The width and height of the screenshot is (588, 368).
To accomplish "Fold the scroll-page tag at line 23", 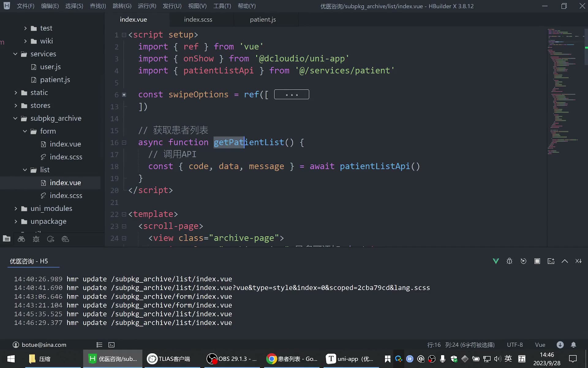I will pos(124,226).
